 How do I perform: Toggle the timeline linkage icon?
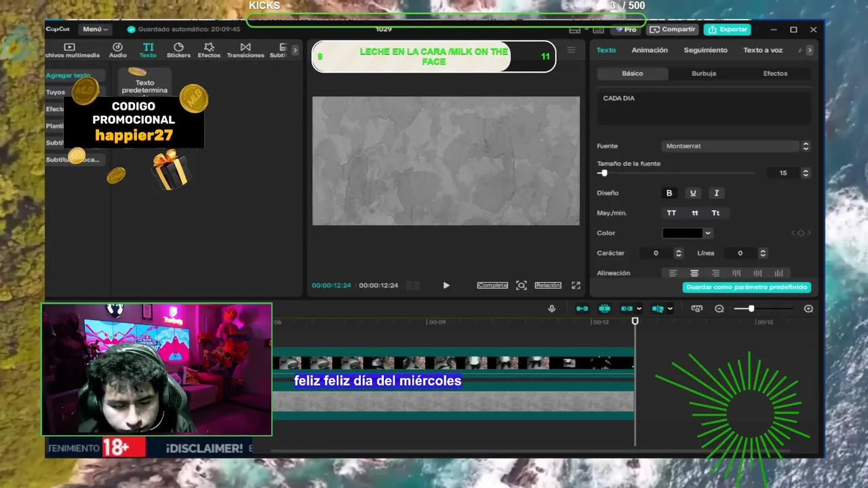point(627,308)
